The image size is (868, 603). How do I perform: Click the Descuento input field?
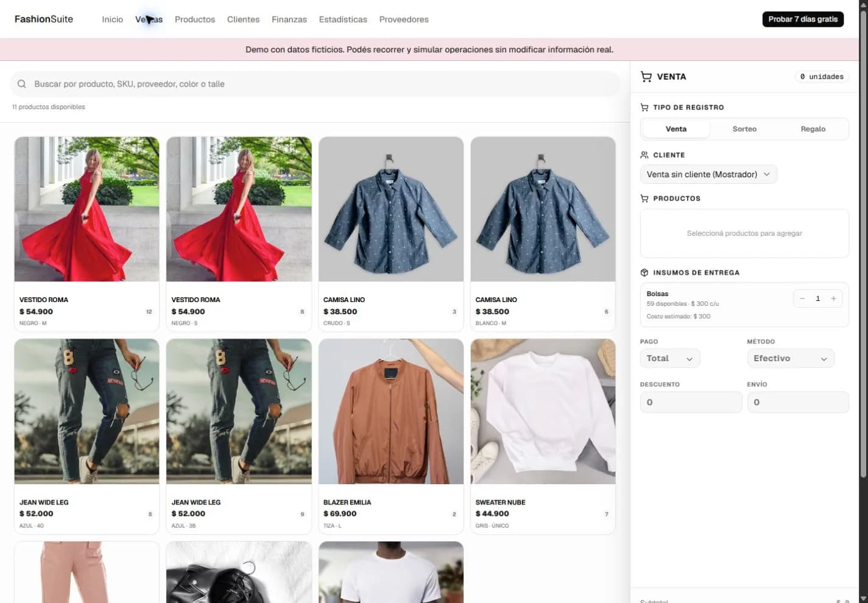click(691, 402)
